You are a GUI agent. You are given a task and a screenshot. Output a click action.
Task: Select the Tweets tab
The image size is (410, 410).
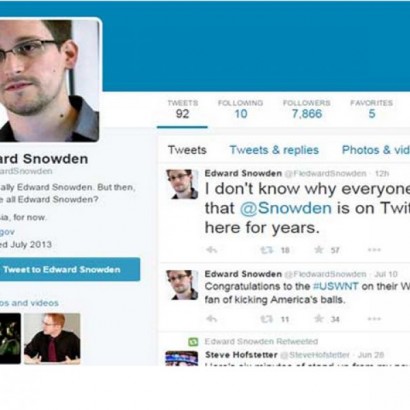187,150
